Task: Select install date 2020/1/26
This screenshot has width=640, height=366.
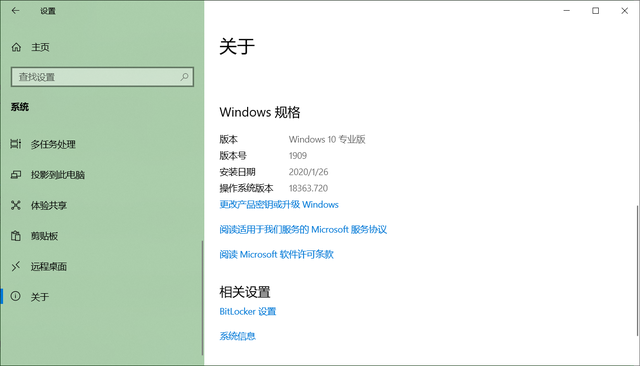Action: [x=308, y=172]
